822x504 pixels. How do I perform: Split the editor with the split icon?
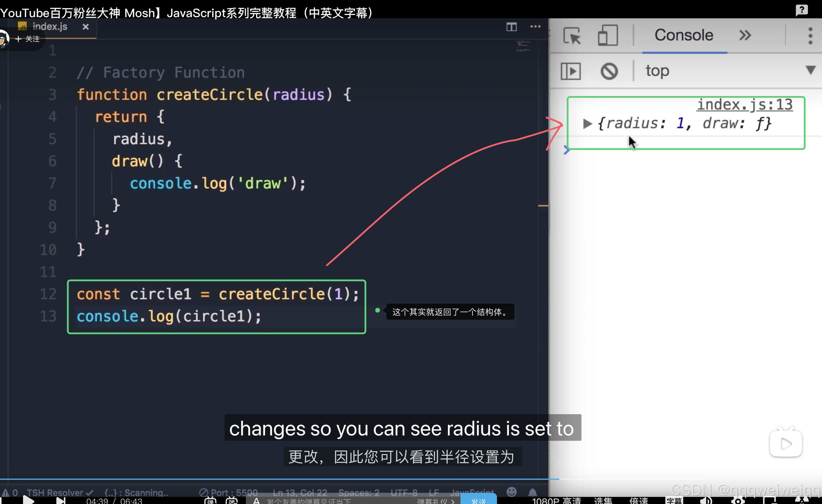click(511, 27)
